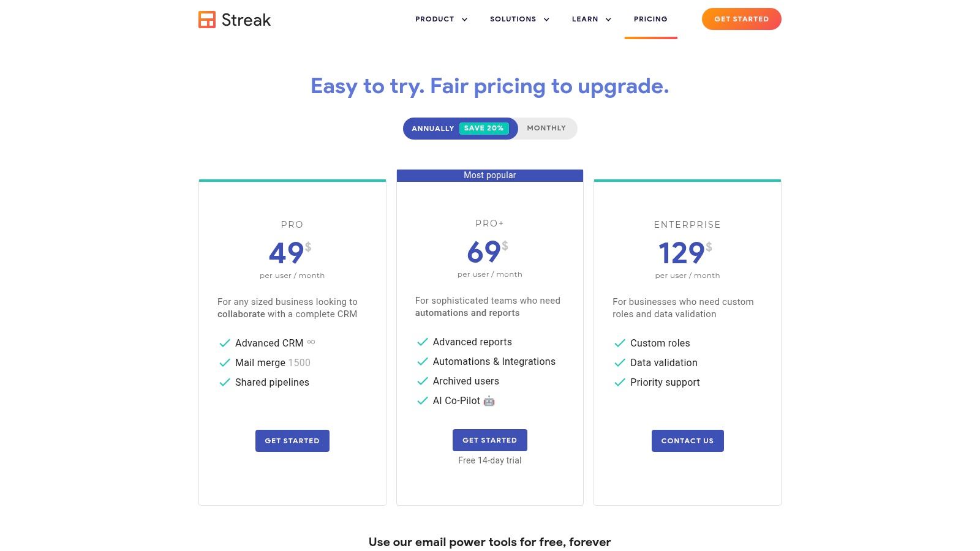Click the orange Get Started navigation button

pyautogui.click(x=741, y=19)
